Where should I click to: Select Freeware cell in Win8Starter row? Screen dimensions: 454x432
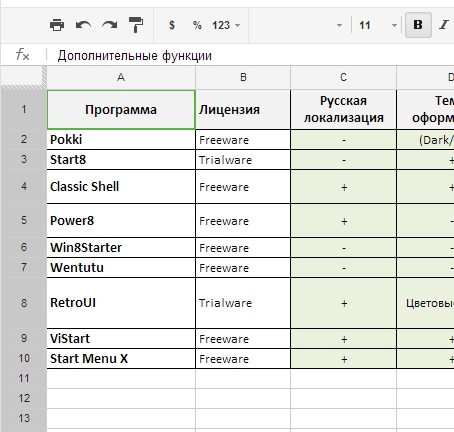(x=243, y=248)
